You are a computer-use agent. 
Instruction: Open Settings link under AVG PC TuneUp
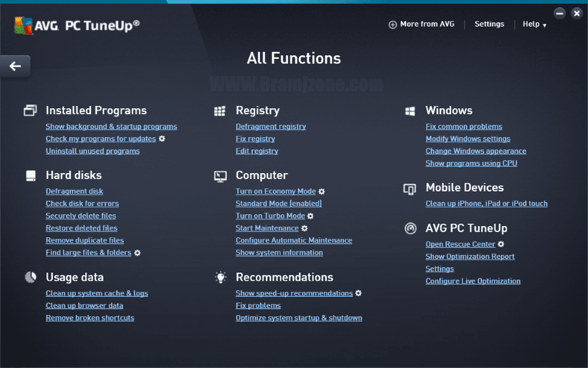click(439, 269)
